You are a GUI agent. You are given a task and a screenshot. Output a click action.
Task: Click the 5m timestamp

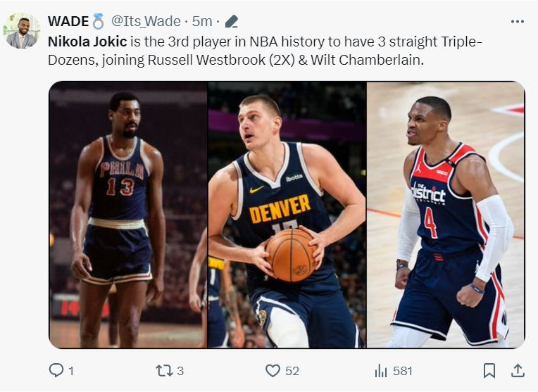point(201,22)
